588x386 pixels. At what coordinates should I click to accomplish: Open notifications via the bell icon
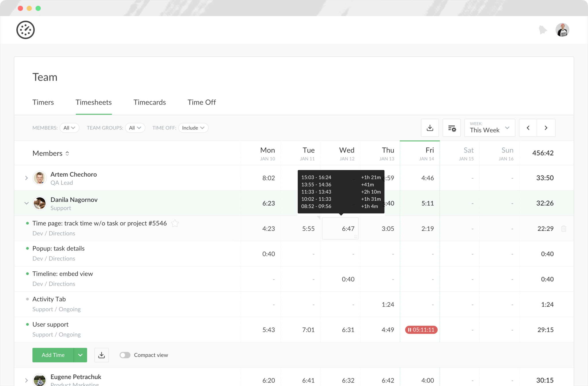point(543,30)
